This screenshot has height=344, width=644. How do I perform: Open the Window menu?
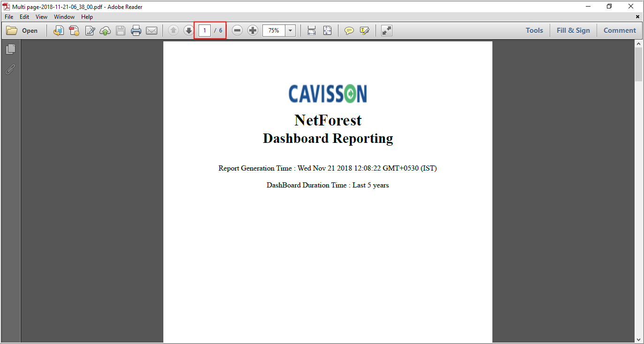click(x=64, y=17)
